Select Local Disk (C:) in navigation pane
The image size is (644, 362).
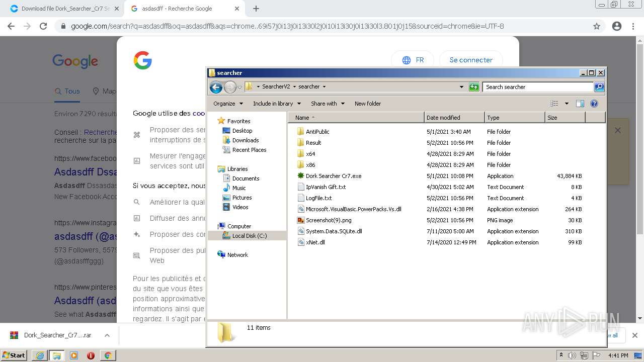coord(250,236)
